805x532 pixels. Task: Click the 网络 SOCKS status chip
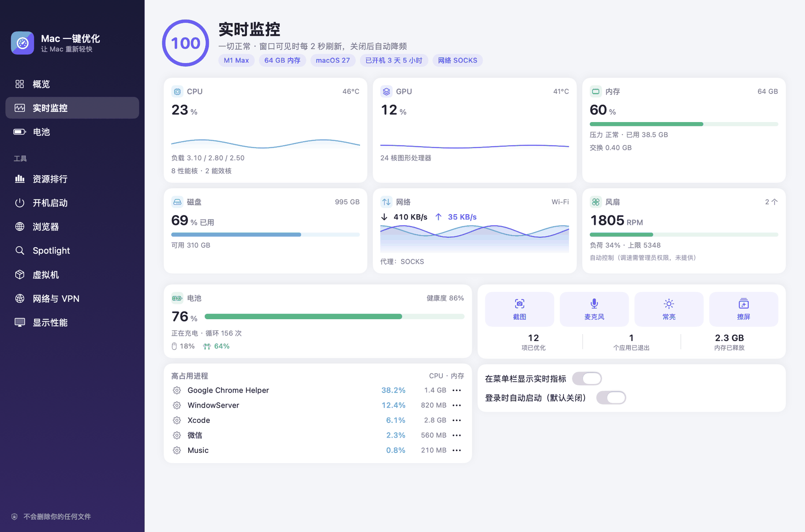pyautogui.click(x=458, y=60)
